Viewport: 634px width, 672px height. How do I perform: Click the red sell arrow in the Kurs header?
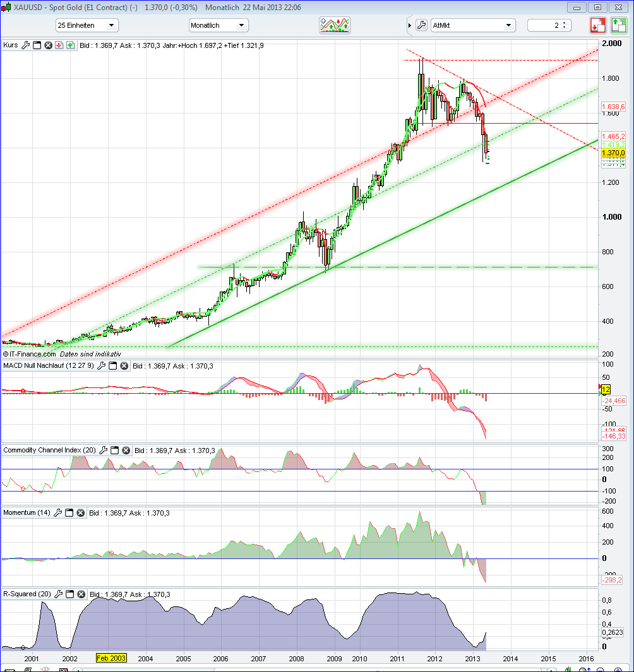click(59, 45)
